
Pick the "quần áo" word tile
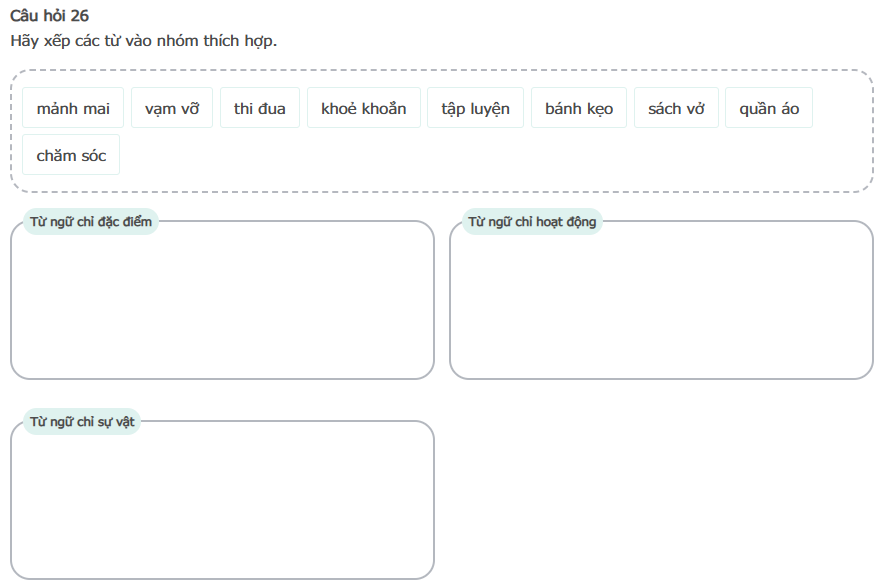(x=769, y=108)
